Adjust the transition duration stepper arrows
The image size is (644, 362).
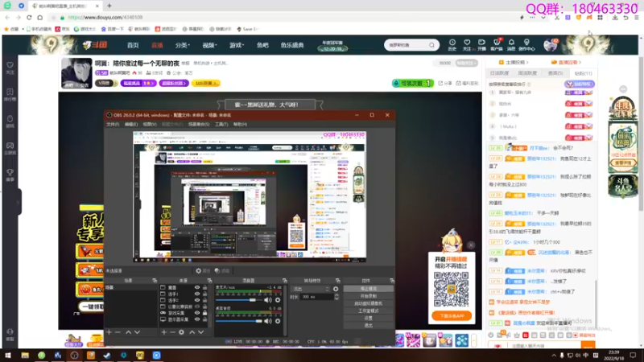336,297
